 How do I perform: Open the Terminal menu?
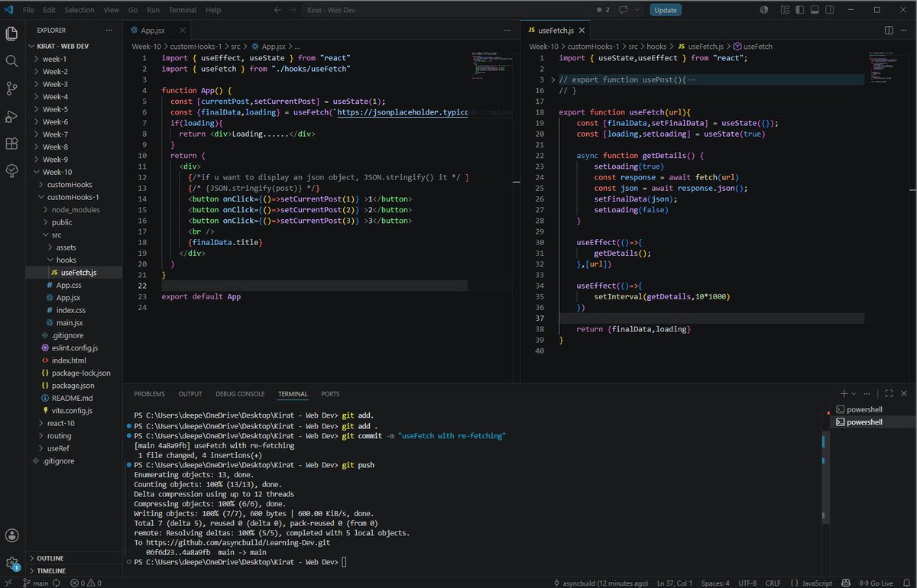[182, 10]
